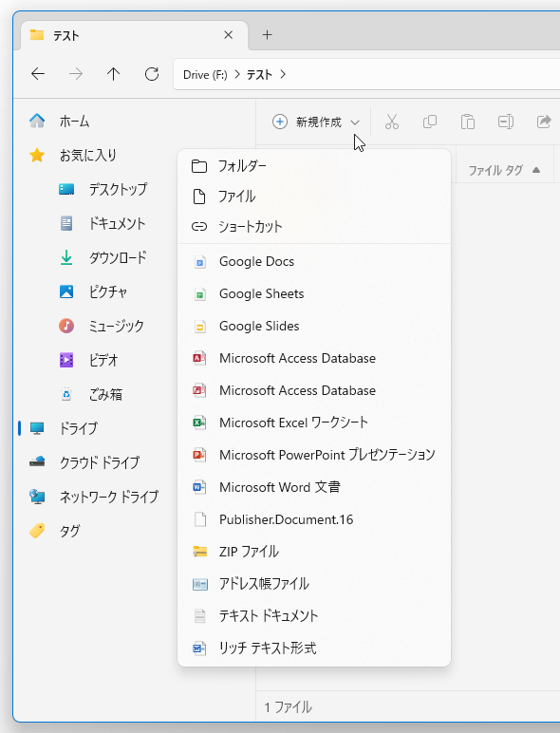Open ごみ箱 in the sidebar

pyautogui.click(x=91, y=394)
